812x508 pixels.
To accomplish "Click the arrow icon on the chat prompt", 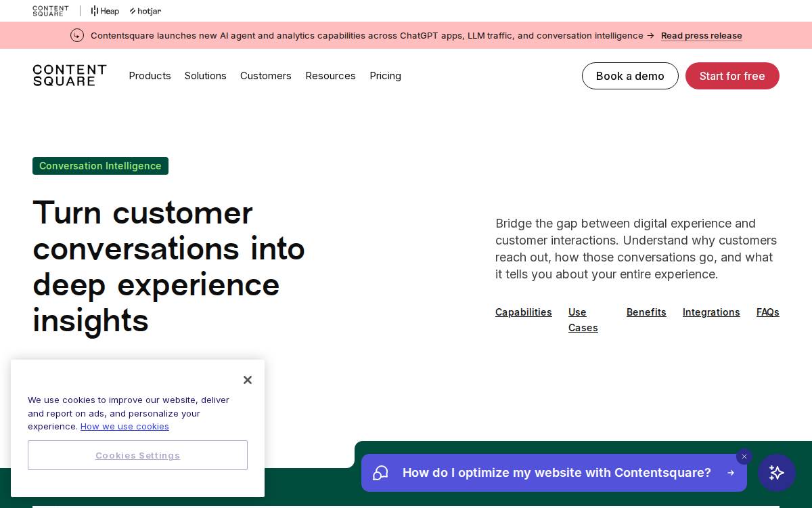I will [730, 473].
